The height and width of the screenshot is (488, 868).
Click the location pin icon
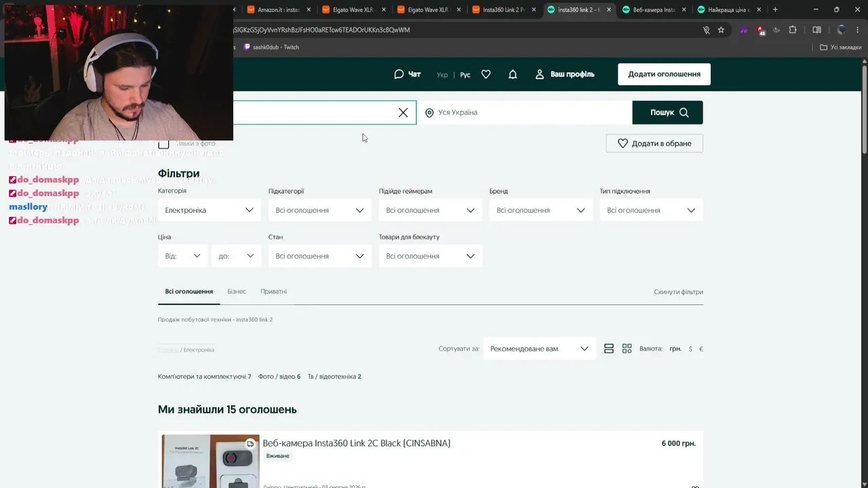pos(429,113)
